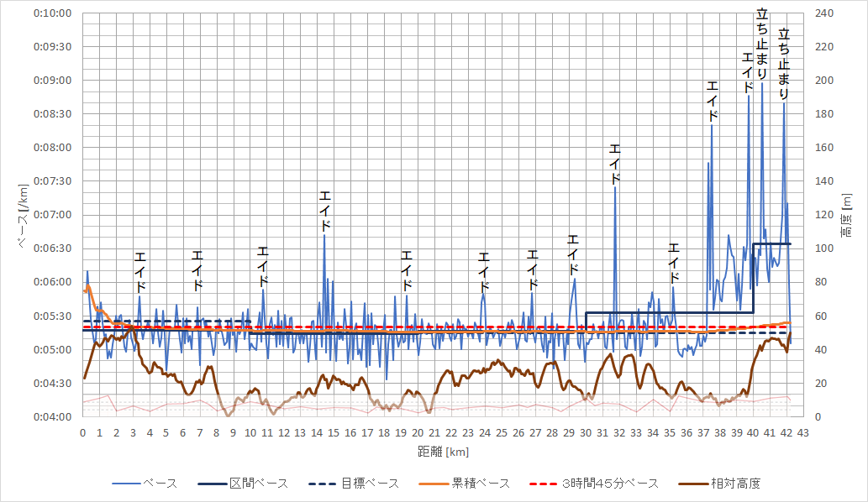Select the 0:05:00 pace tick label
The image size is (868, 502).
coord(53,350)
